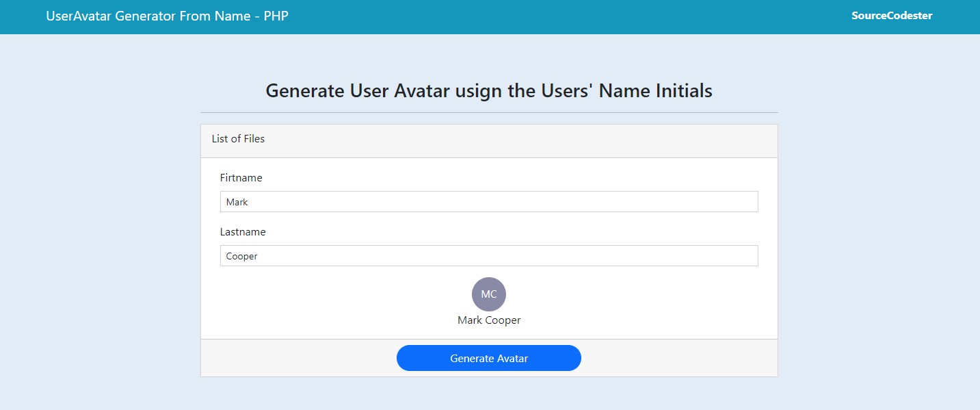Click the word PHP in navbar title
The width and height of the screenshot is (980, 410).
tap(276, 16)
